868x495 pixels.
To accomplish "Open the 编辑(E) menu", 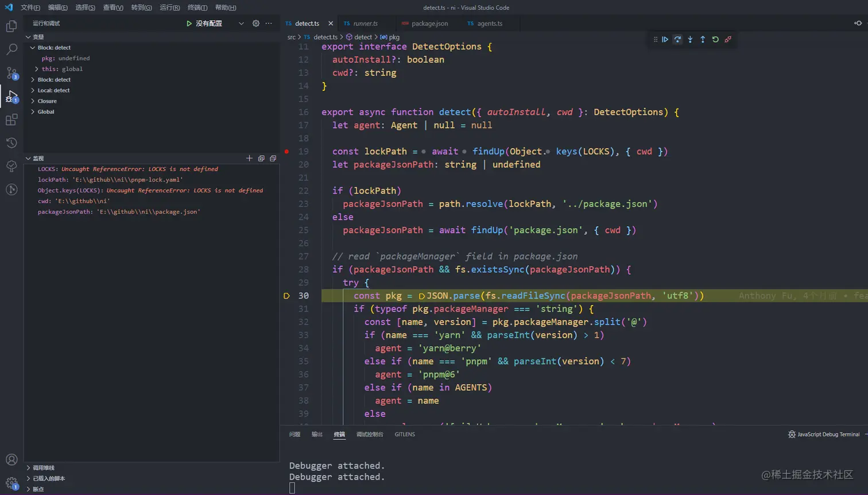I will click(x=58, y=7).
